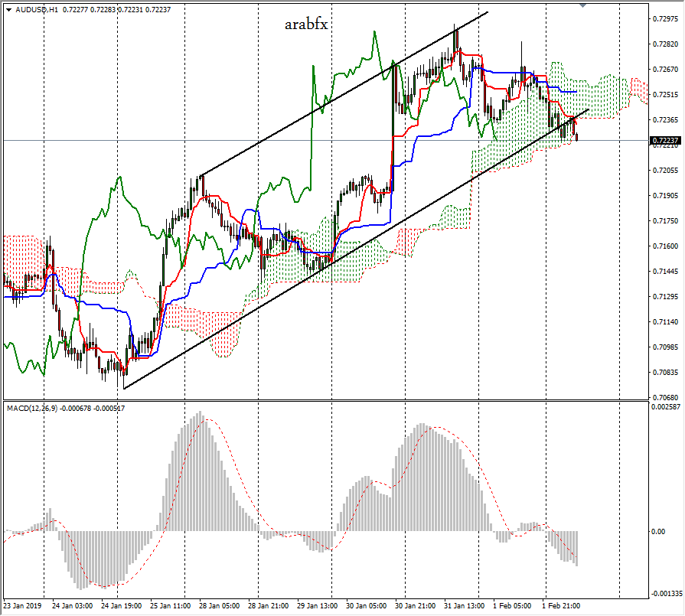Click price scale value 0.72515
Image resolution: width=685 pixels, height=616 pixels.
coord(665,94)
